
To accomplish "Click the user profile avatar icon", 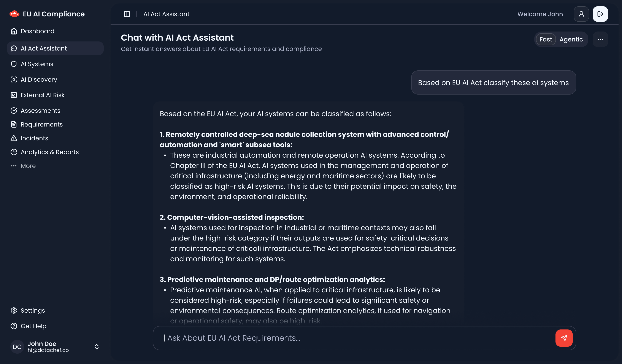I will click(581, 14).
